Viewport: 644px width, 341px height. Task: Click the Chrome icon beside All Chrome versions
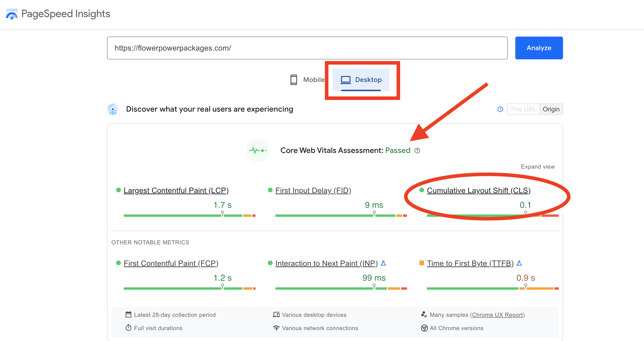(x=424, y=328)
